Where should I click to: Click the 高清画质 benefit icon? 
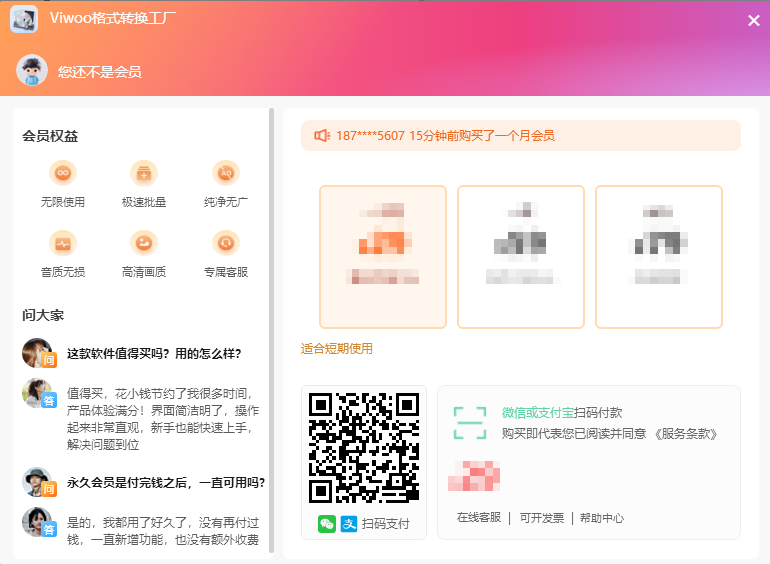144,243
